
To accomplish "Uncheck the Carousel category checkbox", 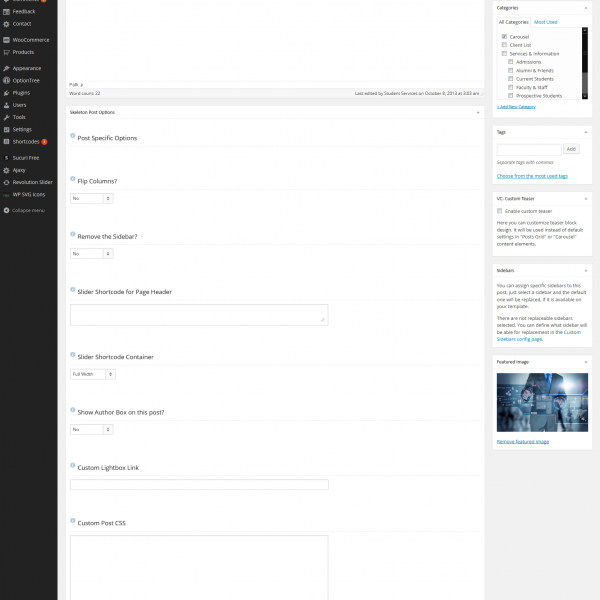I will click(x=504, y=36).
